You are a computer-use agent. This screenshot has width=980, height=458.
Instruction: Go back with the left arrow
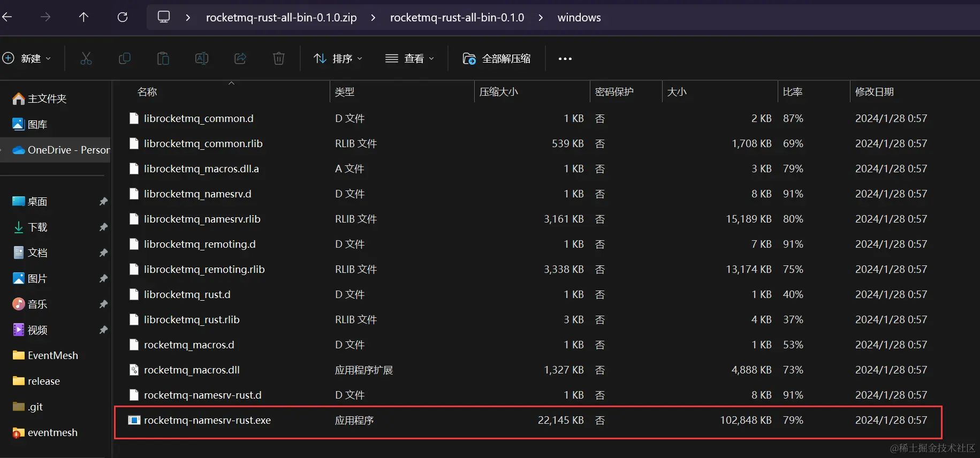point(7,17)
